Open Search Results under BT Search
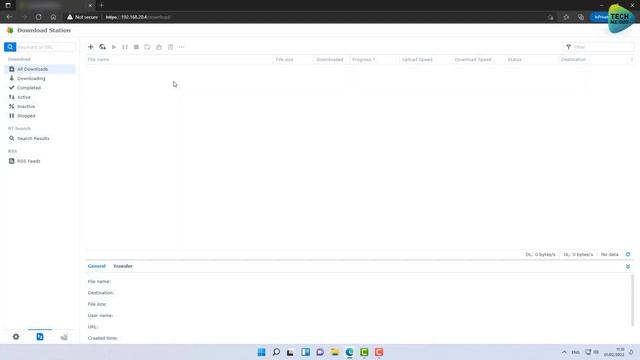This screenshot has width=640, height=360. pos(40,138)
